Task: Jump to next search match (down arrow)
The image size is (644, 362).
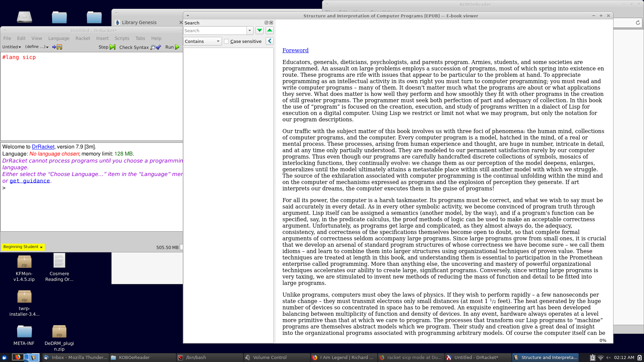Action: [x=259, y=31]
